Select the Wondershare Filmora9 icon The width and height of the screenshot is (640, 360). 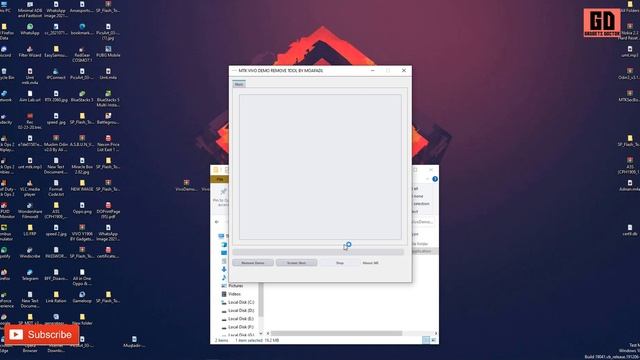pos(30,211)
